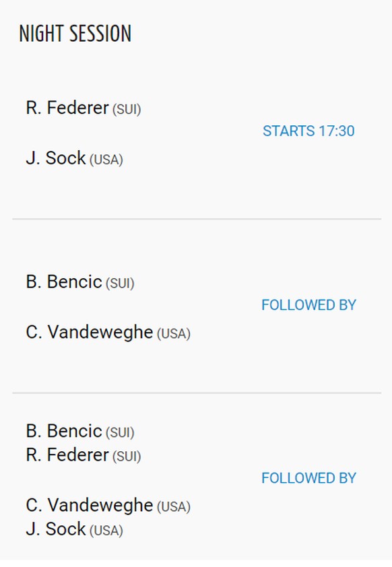Select J. Sock in first match

(x=56, y=158)
